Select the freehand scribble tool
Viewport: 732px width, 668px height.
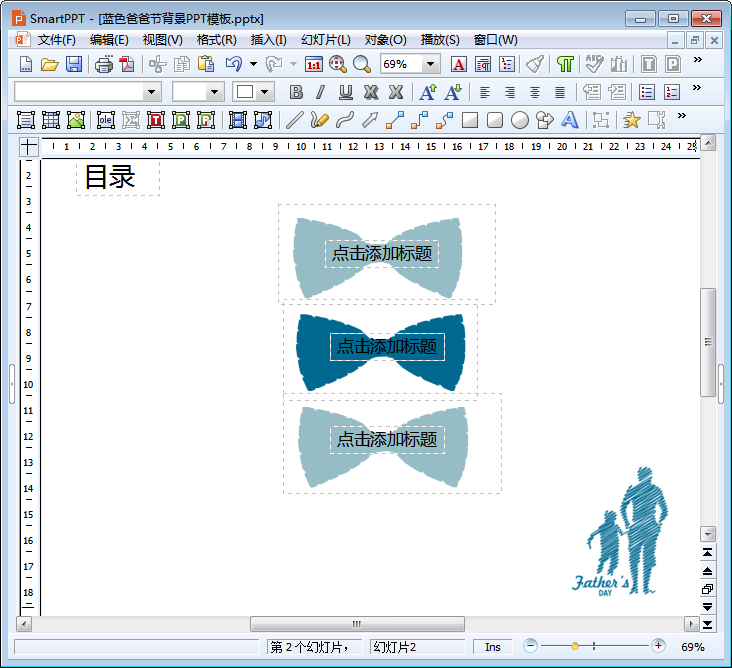[x=319, y=120]
